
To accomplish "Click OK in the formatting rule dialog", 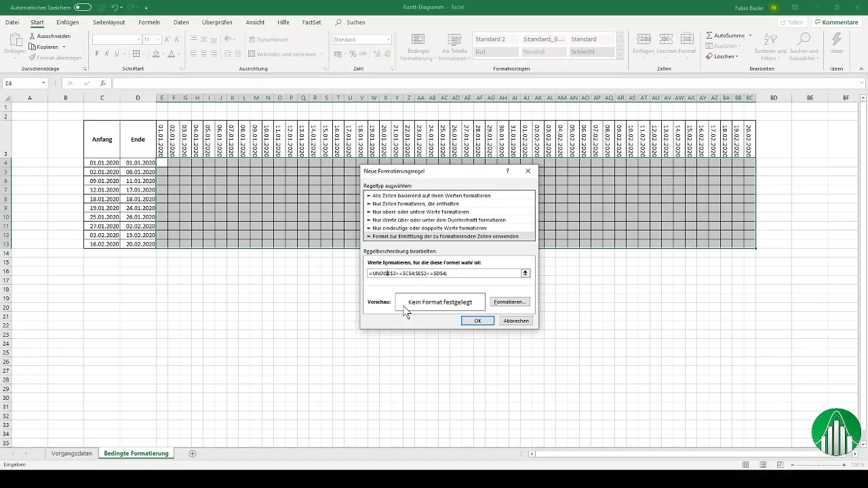I will pos(477,321).
